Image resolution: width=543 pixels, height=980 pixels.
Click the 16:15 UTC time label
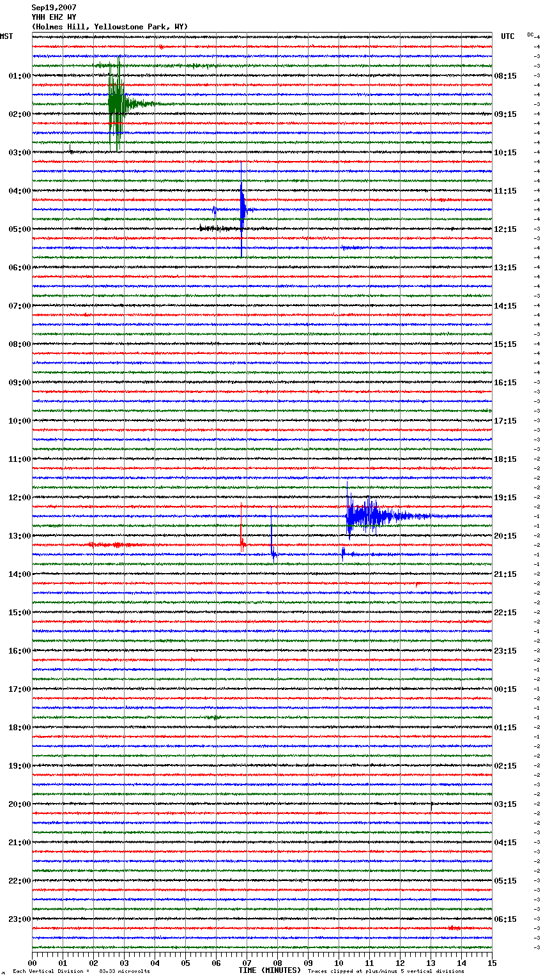coord(505,383)
